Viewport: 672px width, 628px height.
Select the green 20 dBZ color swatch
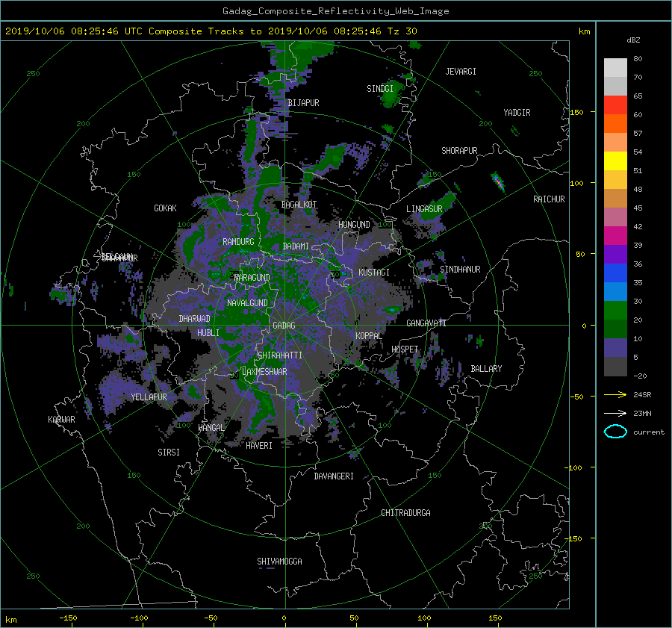point(615,310)
